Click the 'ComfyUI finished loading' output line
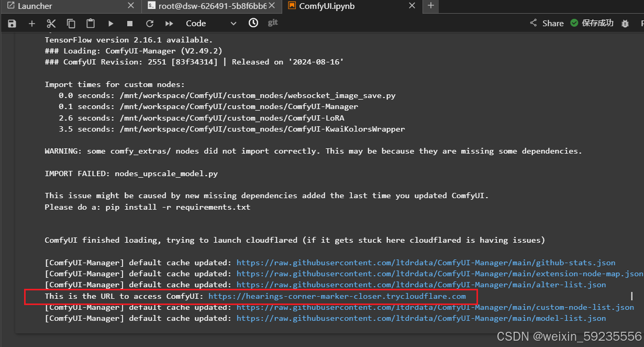This screenshot has width=644, height=347. point(295,240)
